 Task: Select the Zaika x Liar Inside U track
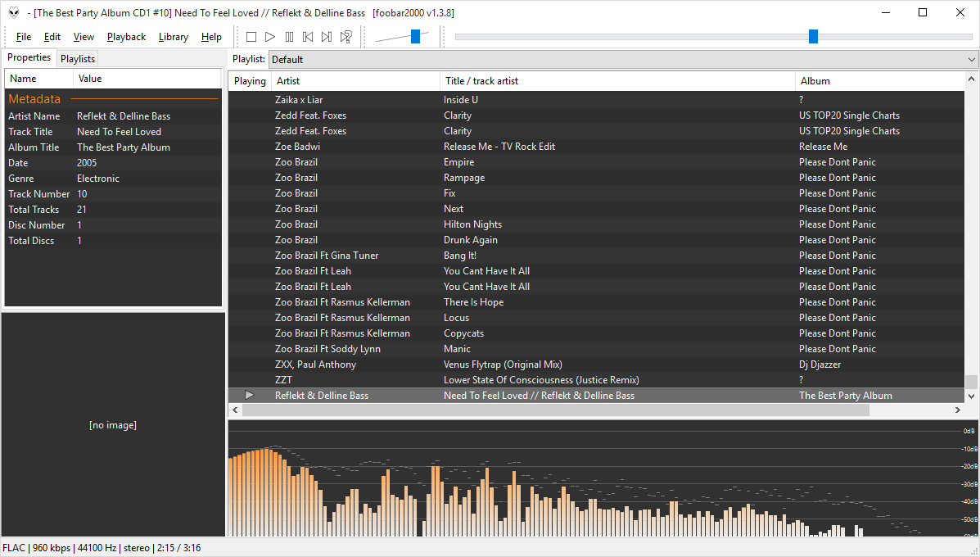click(x=596, y=100)
